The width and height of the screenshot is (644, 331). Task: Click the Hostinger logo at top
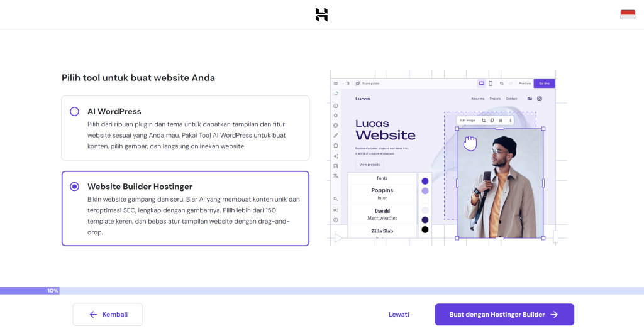[321, 15]
